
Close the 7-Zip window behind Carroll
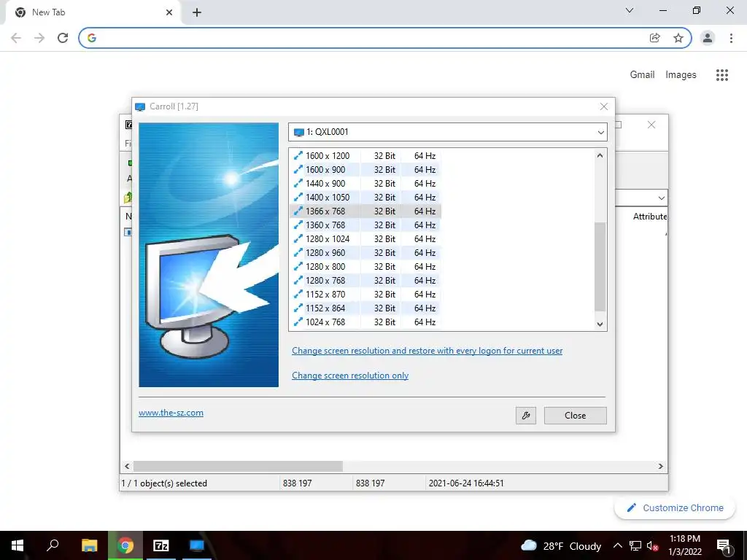point(651,125)
